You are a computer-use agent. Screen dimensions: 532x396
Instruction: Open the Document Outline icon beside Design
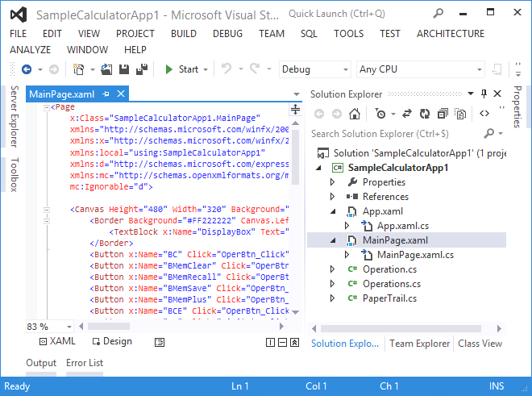160,342
